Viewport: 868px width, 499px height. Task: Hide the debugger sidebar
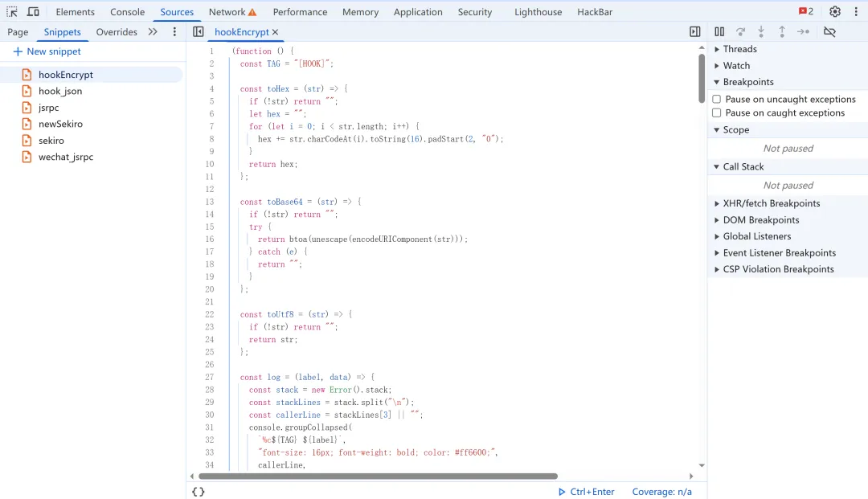pyautogui.click(x=694, y=31)
